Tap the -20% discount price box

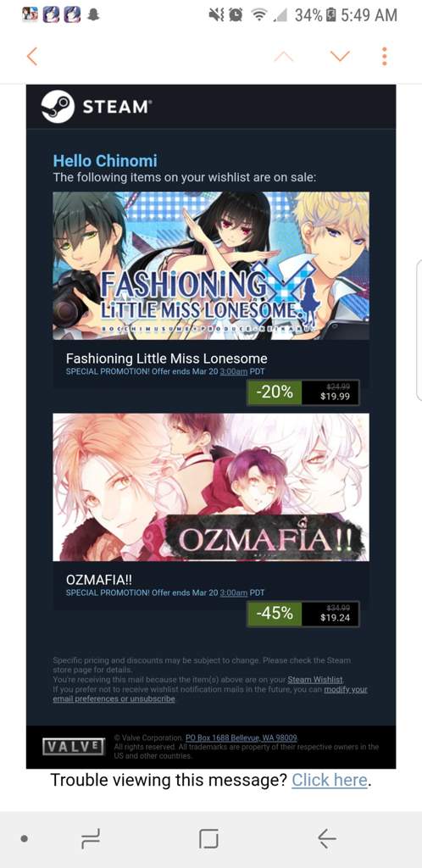coord(303,392)
